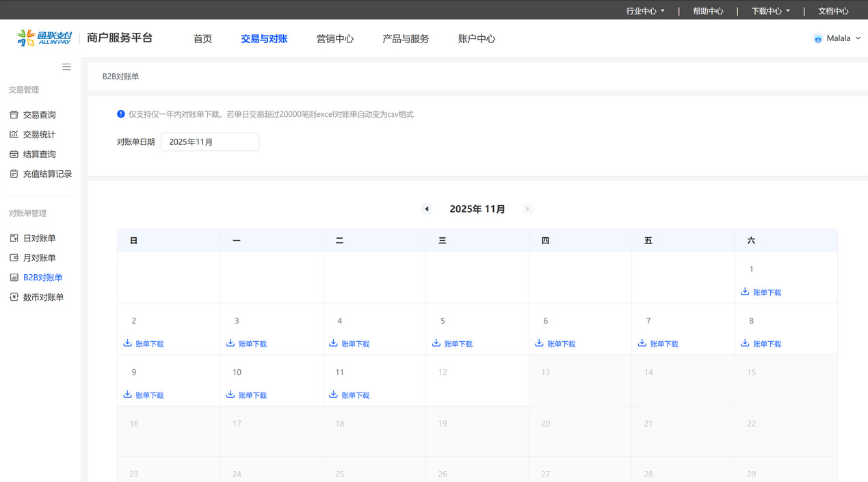Viewport: 868px width, 482px height.
Task: Click download icon for November 7
Action: point(642,343)
